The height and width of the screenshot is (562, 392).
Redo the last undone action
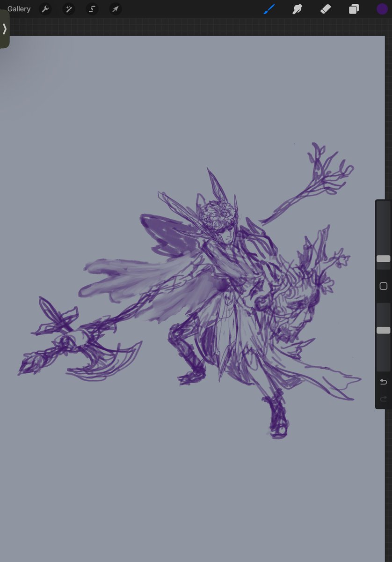(x=384, y=399)
